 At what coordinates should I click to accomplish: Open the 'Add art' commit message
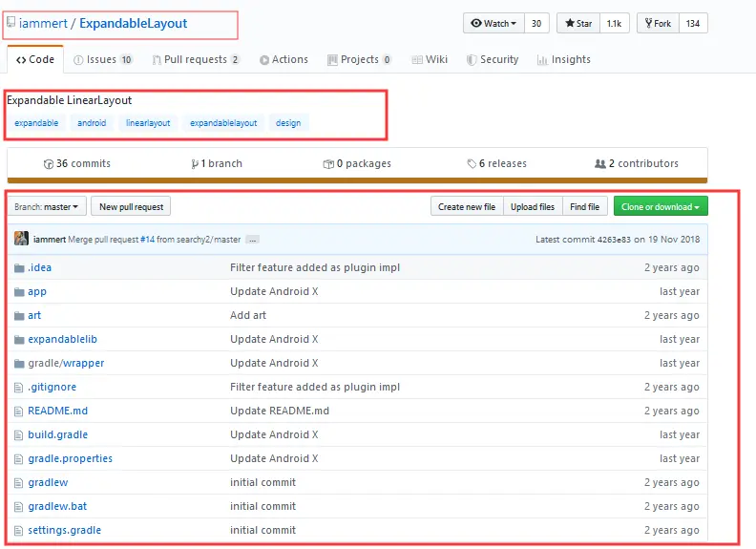248,315
